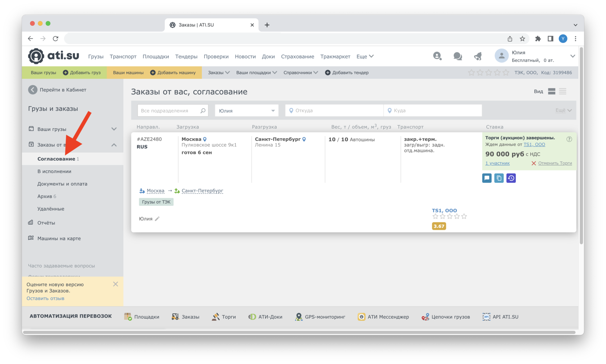Open Отчёты in sidebar
Viewport: 606px width, 364px height.
[x=46, y=223]
